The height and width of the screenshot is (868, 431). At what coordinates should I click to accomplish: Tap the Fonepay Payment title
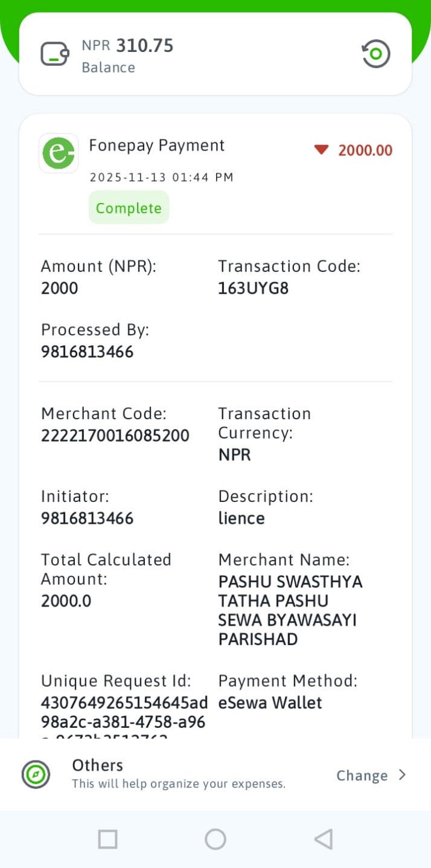tap(157, 146)
